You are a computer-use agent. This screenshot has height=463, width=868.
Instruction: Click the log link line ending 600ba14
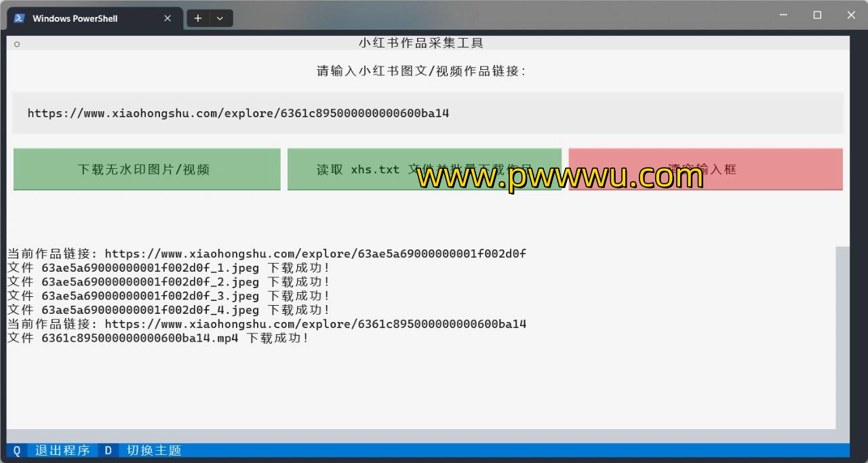pos(267,324)
